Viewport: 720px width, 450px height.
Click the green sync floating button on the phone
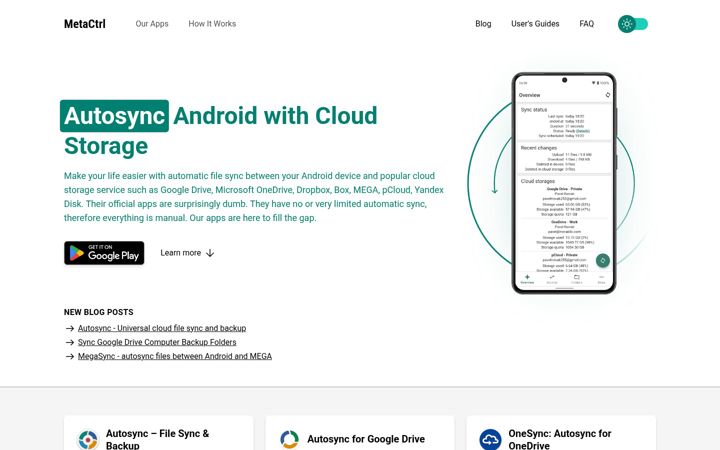[602, 260]
